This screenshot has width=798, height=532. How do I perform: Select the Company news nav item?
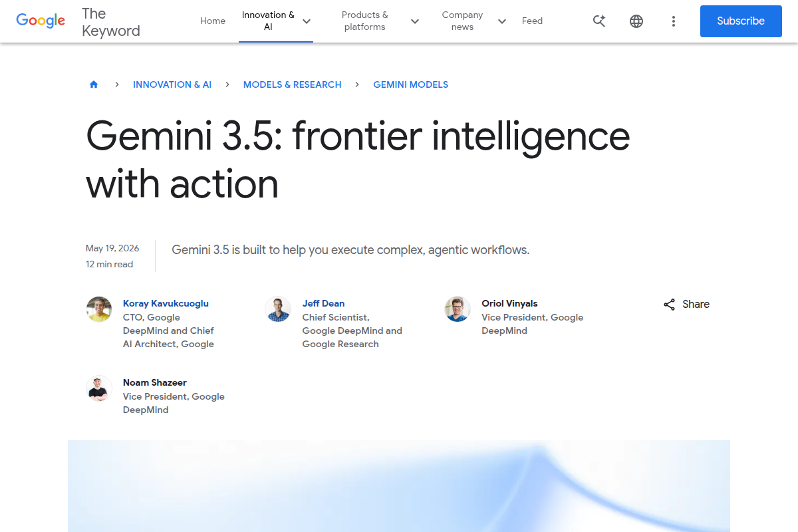tap(462, 21)
